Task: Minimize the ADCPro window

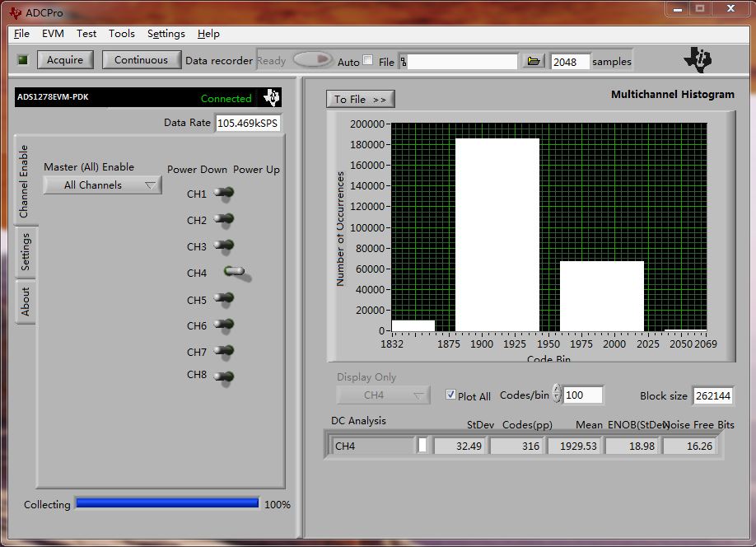Action: point(678,9)
